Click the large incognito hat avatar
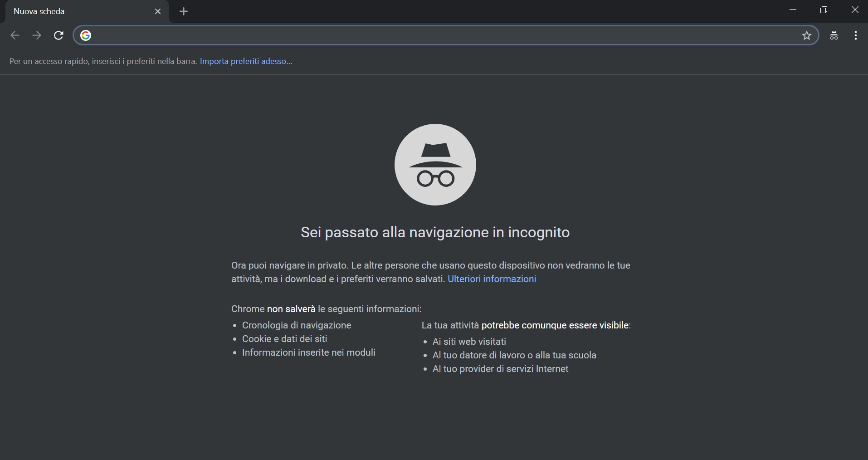 click(434, 165)
